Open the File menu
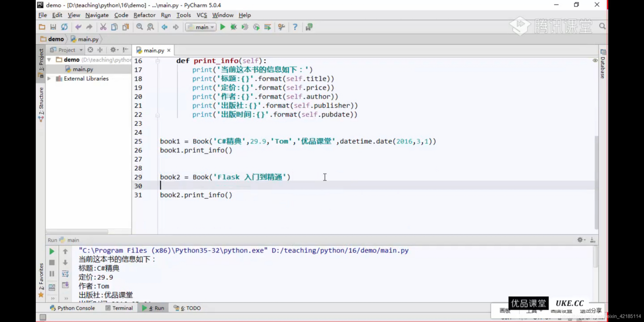 43,15
